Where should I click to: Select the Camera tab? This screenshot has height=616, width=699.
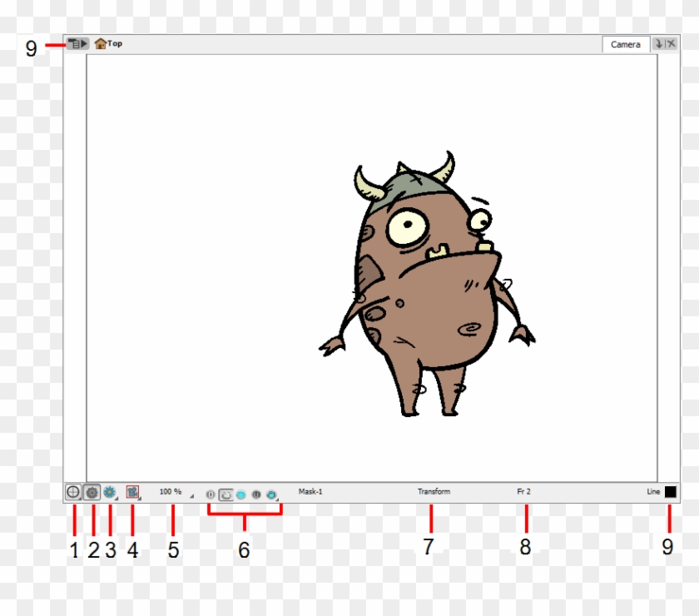click(626, 43)
